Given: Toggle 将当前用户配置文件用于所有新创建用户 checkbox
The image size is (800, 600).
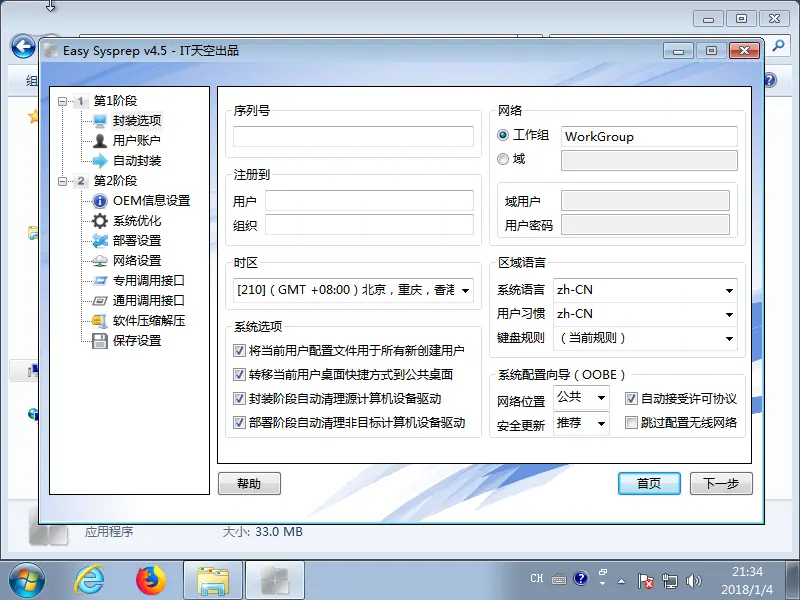Looking at the screenshot, I should coord(239,351).
